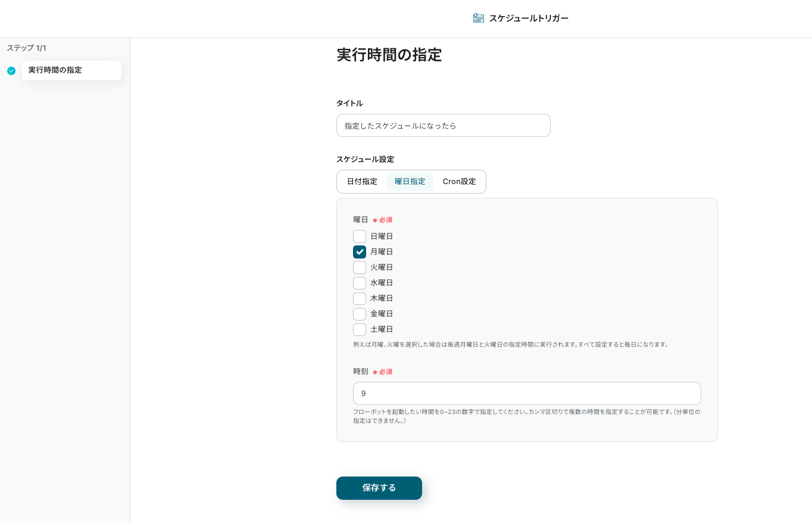The image size is (812, 523).
Task: Click the スケジュールトリガー header title
Action: (528, 18)
